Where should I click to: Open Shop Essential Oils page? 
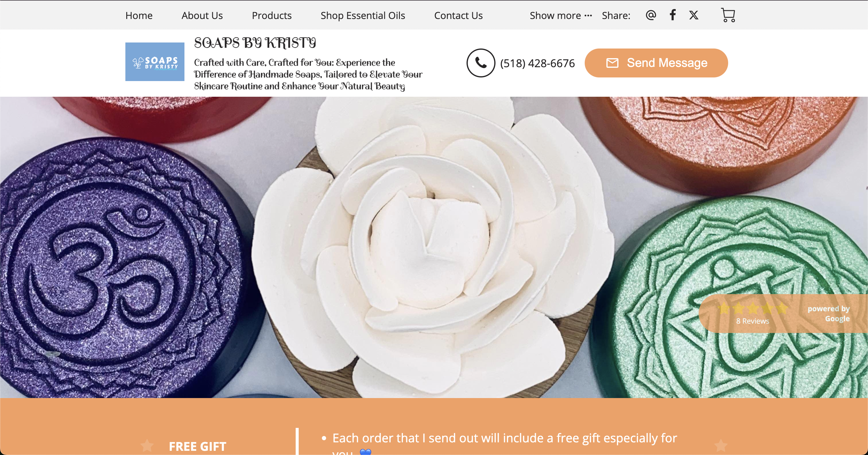(x=363, y=15)
